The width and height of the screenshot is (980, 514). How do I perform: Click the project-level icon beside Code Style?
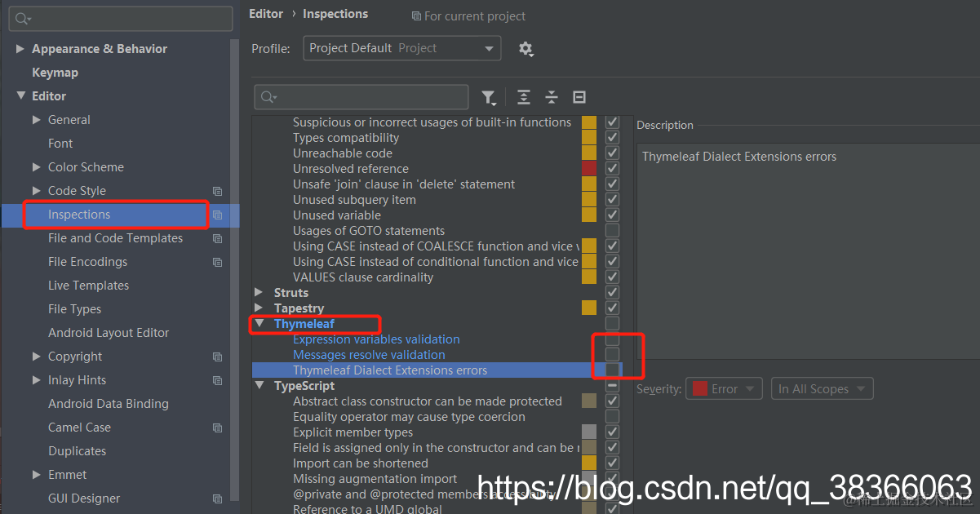tap(217, 191)
